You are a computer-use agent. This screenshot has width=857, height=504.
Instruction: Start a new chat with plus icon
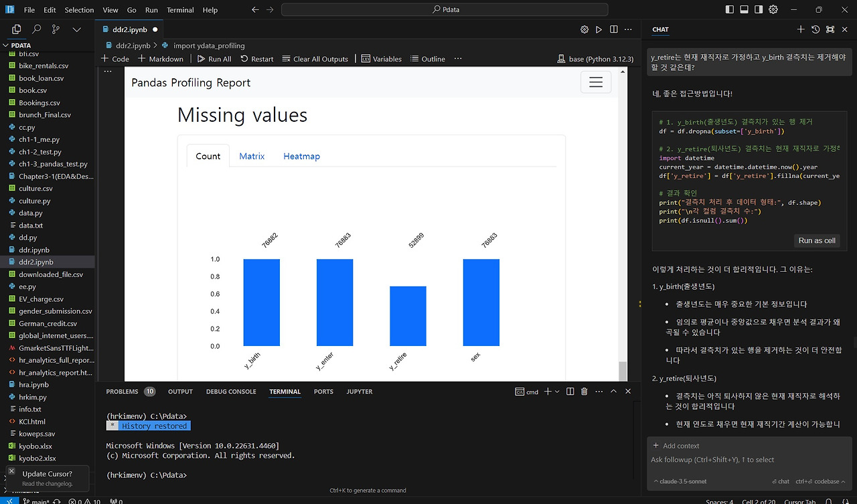point(801,29)
